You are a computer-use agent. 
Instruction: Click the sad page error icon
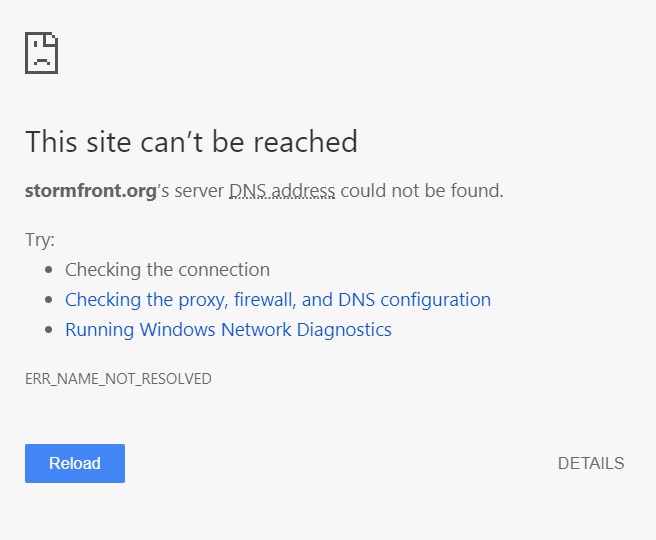pos(41,53)
